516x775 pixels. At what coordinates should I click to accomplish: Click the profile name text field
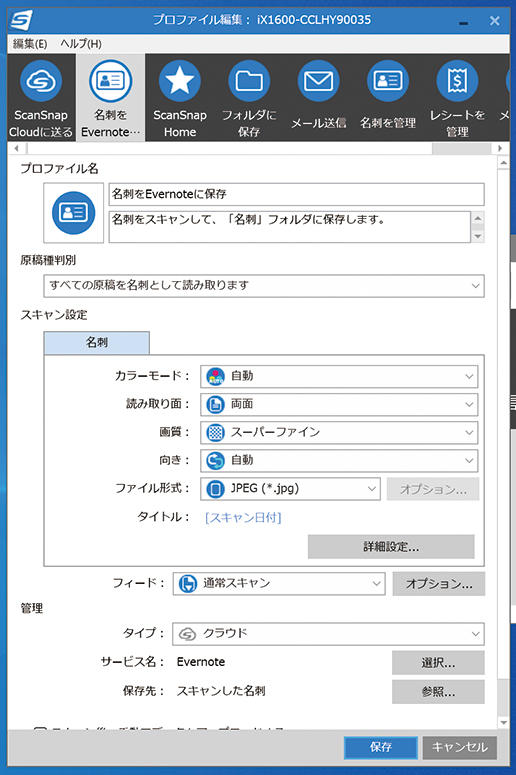click(297, 194)
